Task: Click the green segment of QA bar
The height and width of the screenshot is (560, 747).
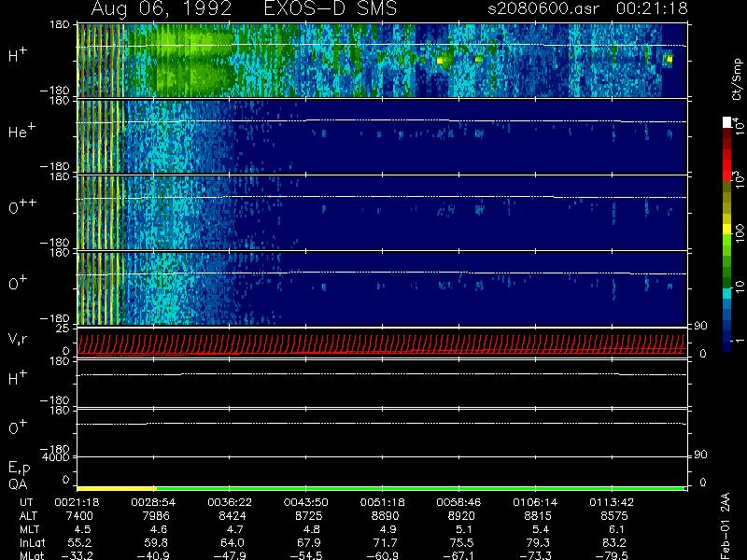Action: [421, 488]
